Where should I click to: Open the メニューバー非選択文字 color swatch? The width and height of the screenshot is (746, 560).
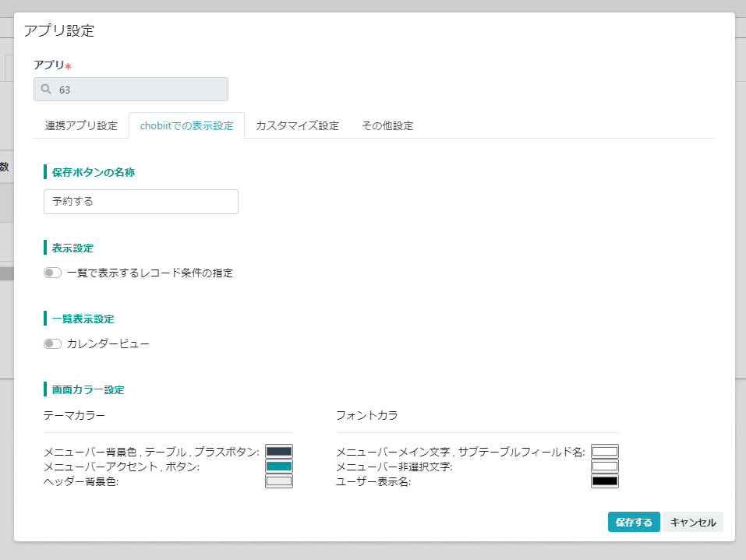pos(605,467)
